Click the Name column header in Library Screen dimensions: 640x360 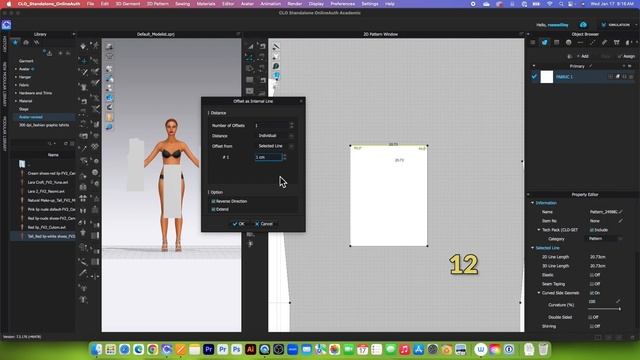click(x=53, y=155)
